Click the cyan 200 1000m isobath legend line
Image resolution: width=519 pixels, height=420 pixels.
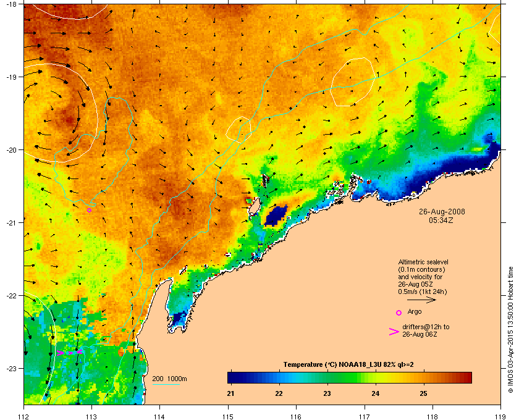pyautogui.click(x=166, y=385)
